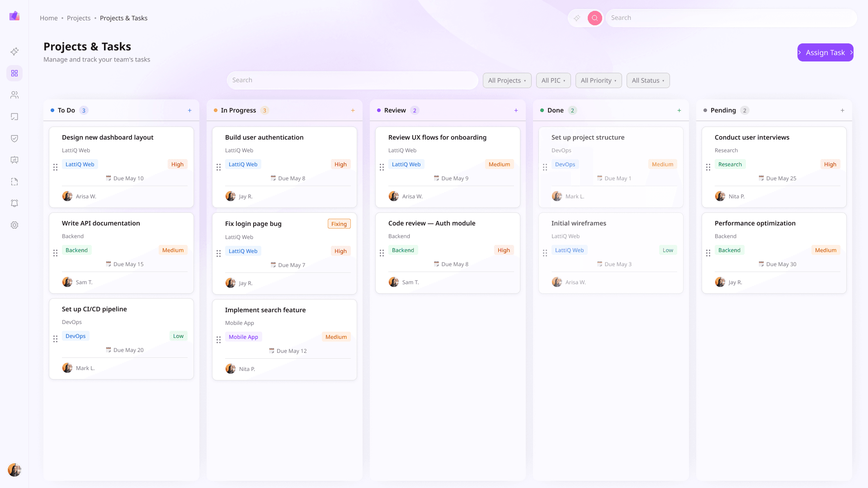Open the All Status filter dropdown
Image resolution: width=868 pixels, height=488 pixels.
648,80
